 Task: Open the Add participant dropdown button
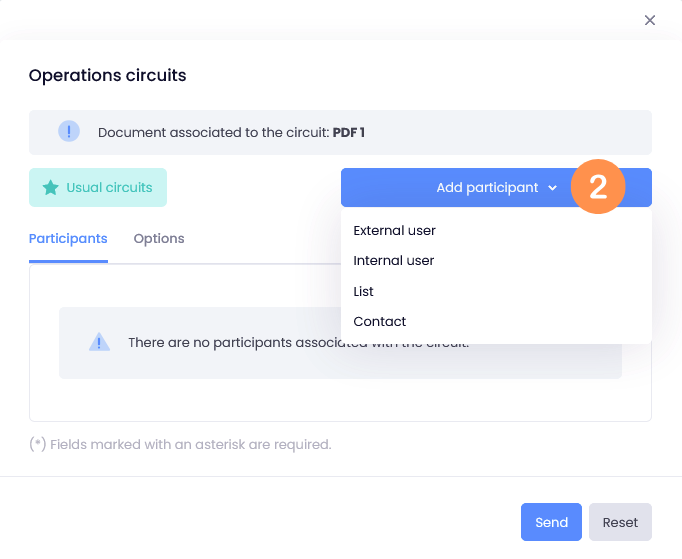tap(496, 187)
